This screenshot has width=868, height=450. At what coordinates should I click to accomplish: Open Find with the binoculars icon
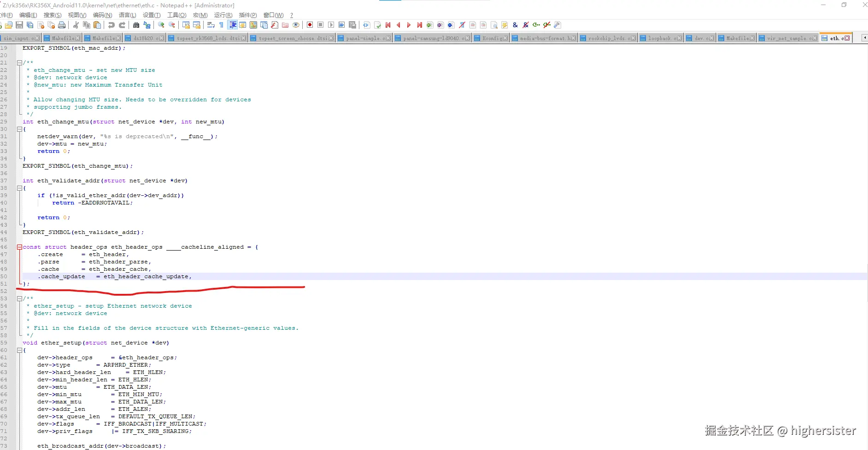pyautogui.click(x=136, y=25)
